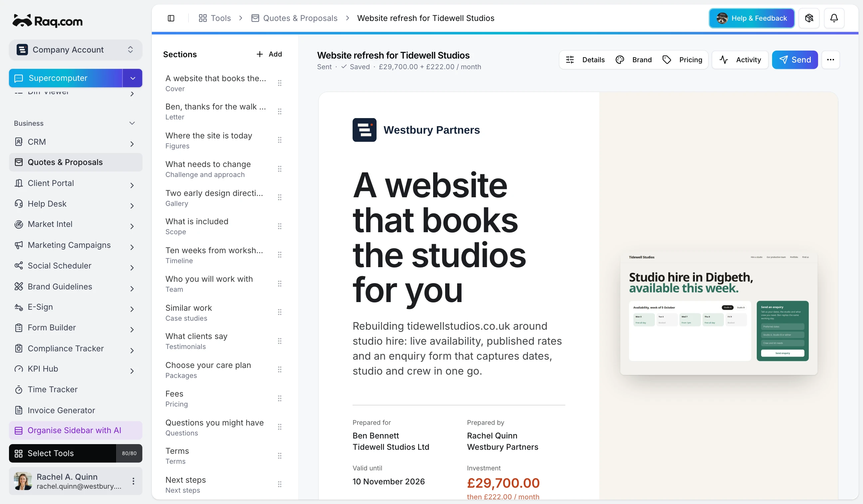
Task: Open notifications bell
Action: [x=834, y=18]
